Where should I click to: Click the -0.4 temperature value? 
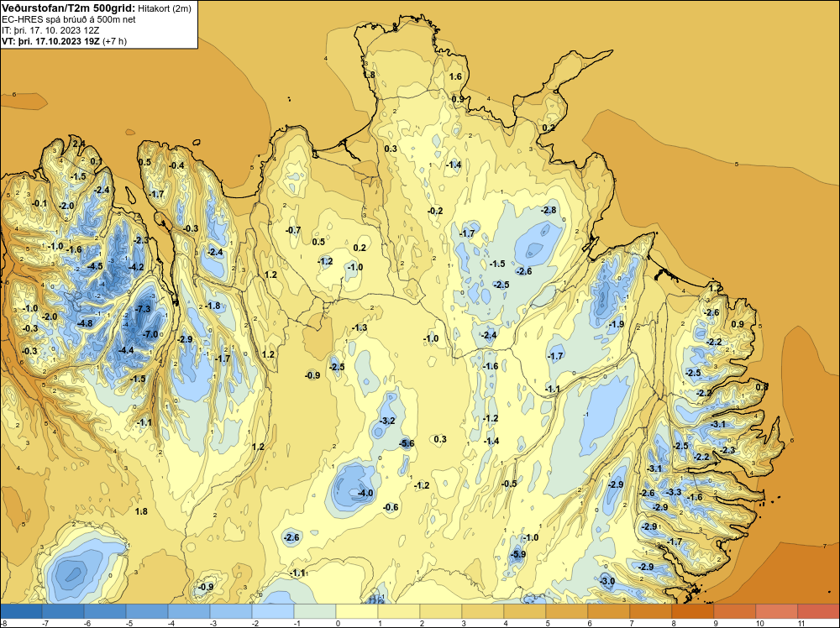click(x=176, y=165)
